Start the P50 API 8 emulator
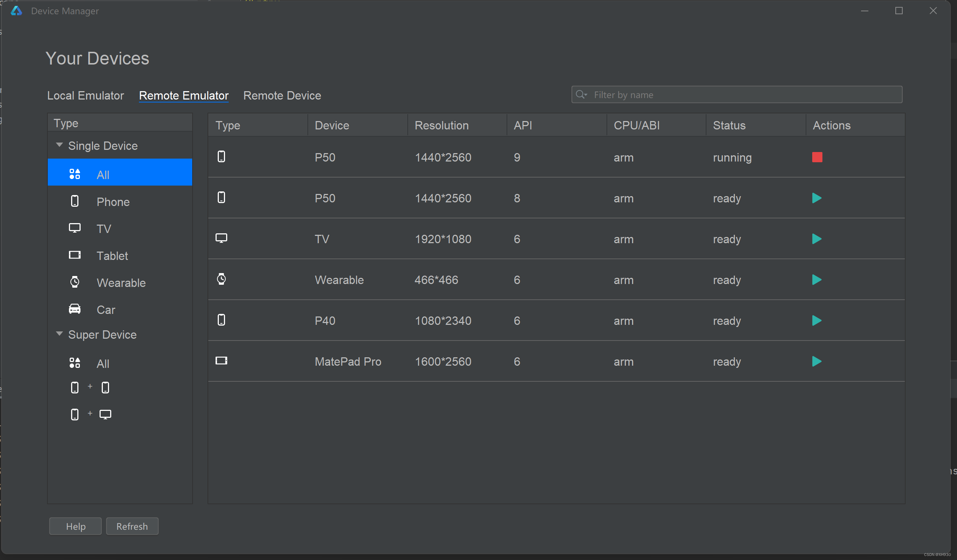The height and width of the screenshot is (560, 957). click(x=817, y=198)
